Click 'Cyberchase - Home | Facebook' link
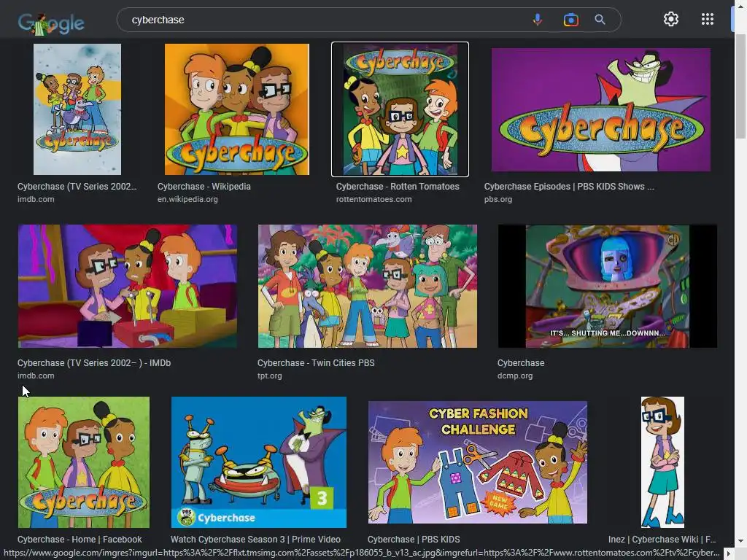 click(x=80, y=539)
